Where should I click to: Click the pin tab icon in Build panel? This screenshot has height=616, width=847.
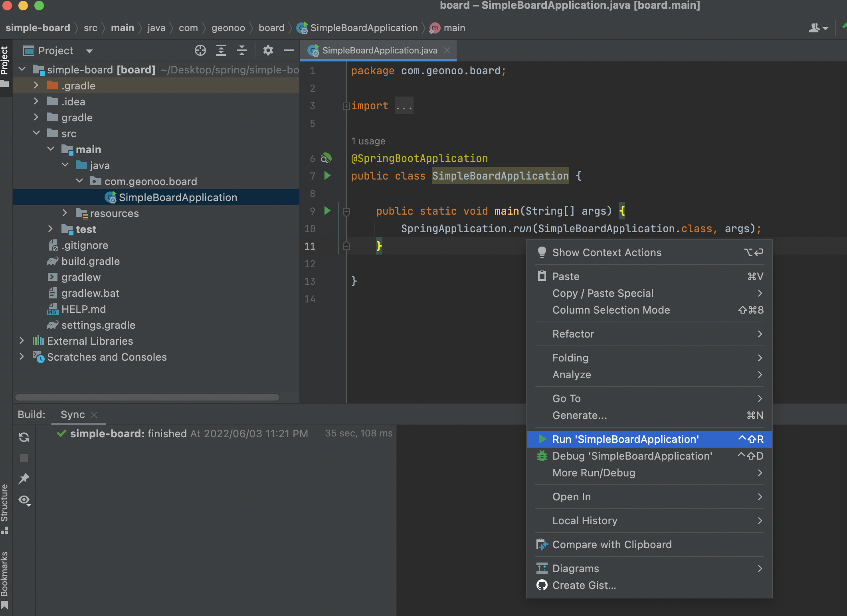24,478
